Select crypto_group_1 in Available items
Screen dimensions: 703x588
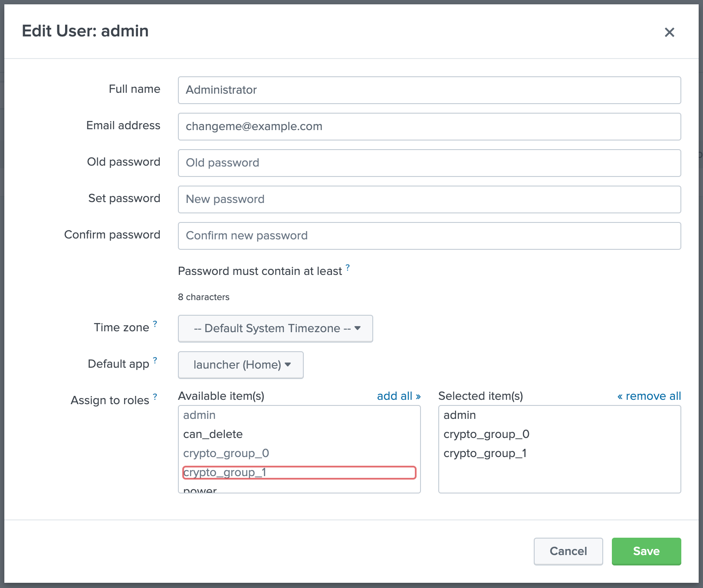(299, 472)
